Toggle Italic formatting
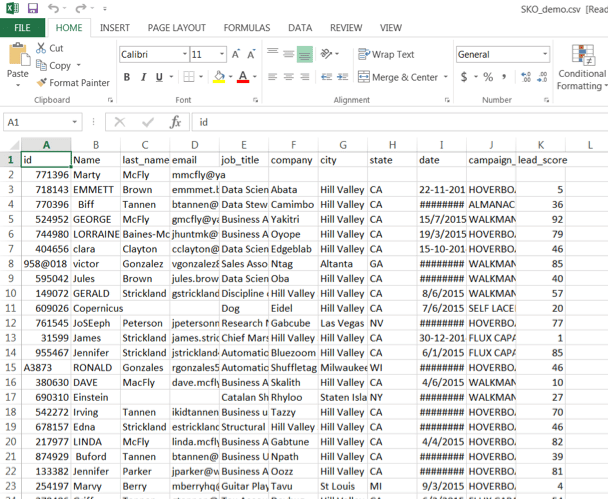 pos(143,77)
